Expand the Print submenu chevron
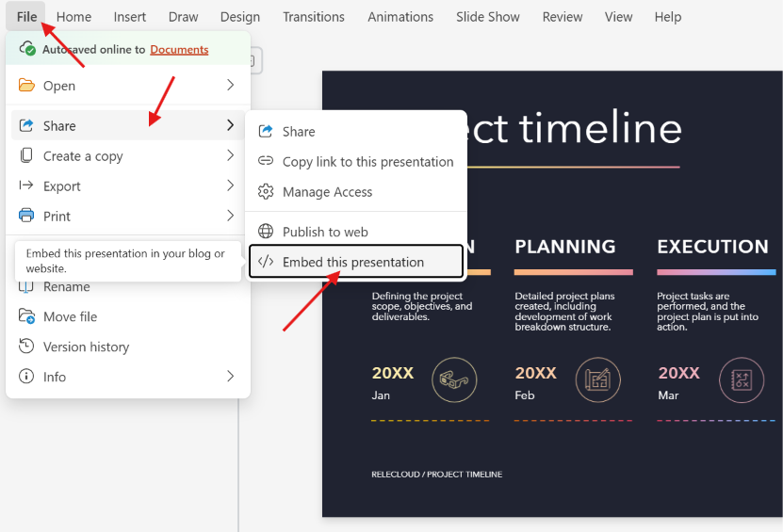Viewport: 783px width, 532px height. tap(230, 215)
